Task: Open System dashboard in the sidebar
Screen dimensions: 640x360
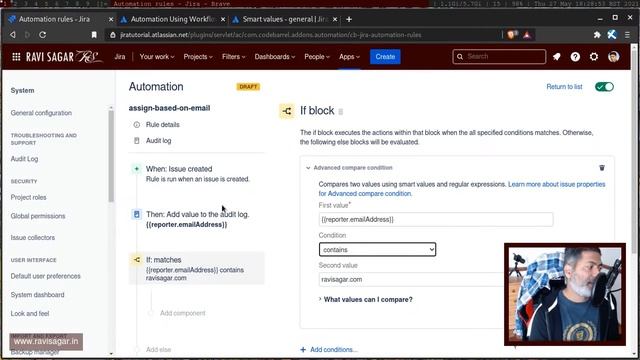Action: tap(38, 295)
